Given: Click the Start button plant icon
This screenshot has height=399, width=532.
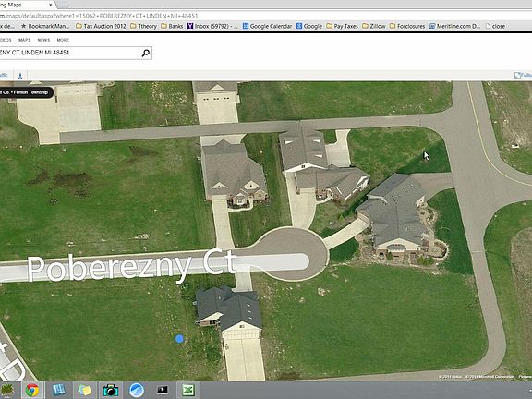Looking at the screenshot, I should pyautogui.click(x=6, y=391).
